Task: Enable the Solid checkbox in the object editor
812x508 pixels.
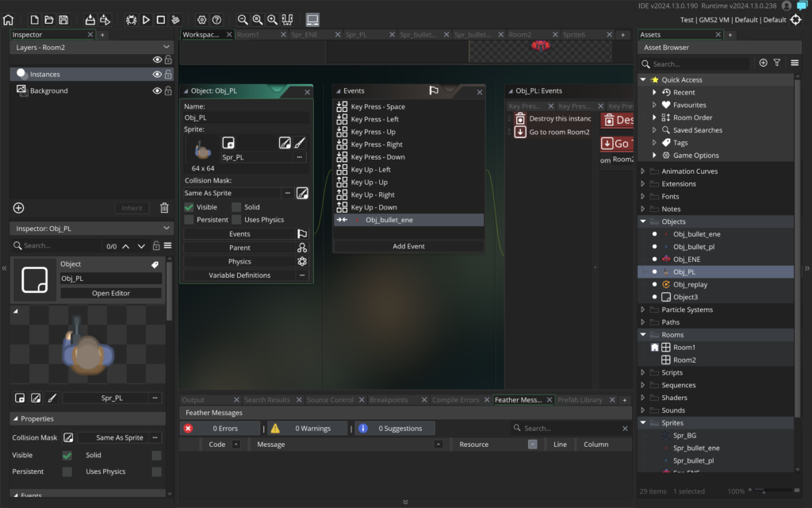Action: click(236, 207)
